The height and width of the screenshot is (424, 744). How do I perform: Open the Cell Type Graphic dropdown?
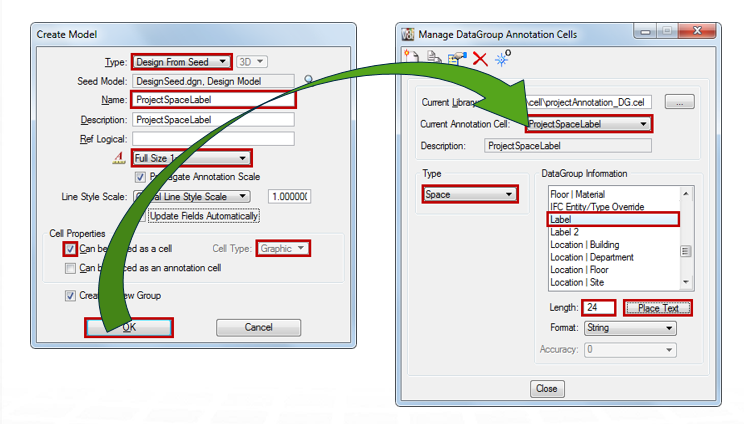coord(283,249)
